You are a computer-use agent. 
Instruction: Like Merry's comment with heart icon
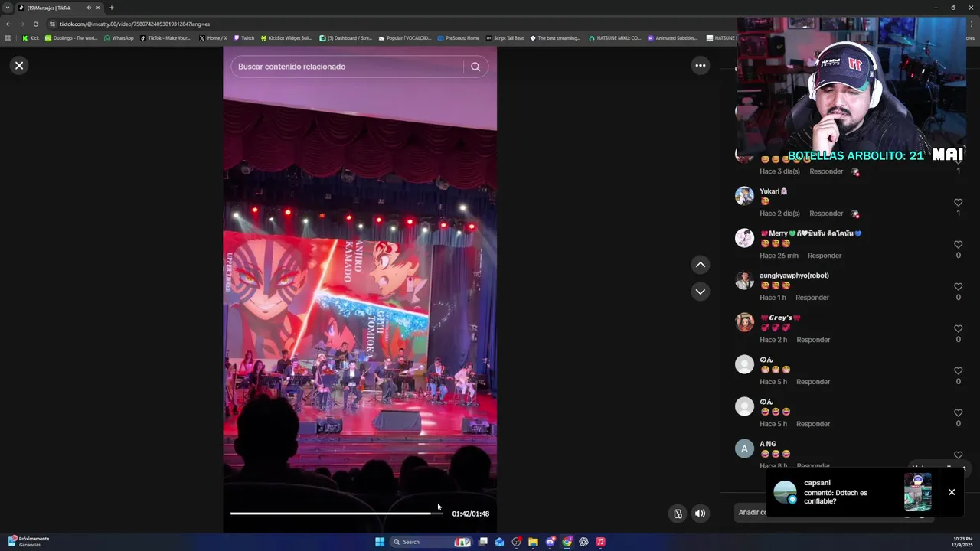coord(958,245)
